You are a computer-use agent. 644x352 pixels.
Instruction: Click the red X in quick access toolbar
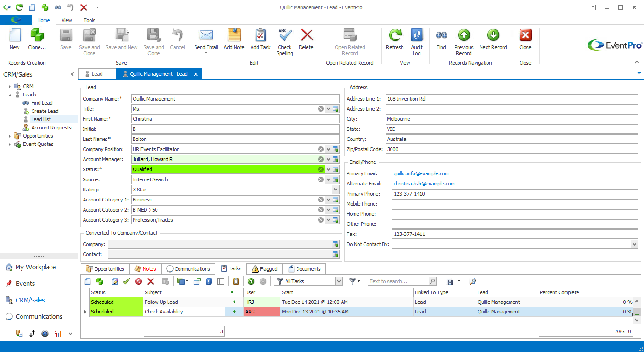[x=84, y=7]
